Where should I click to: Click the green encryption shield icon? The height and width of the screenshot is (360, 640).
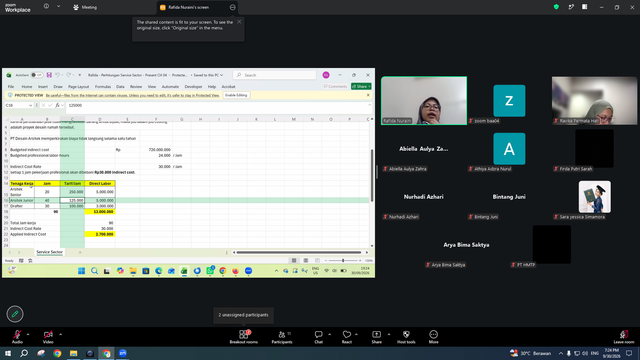[556, 7]
